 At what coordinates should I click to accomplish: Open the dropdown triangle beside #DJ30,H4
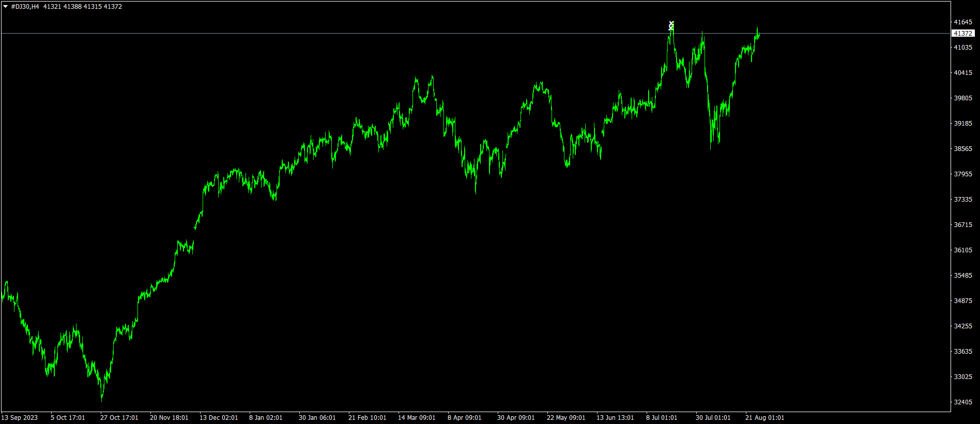point(6,7)
